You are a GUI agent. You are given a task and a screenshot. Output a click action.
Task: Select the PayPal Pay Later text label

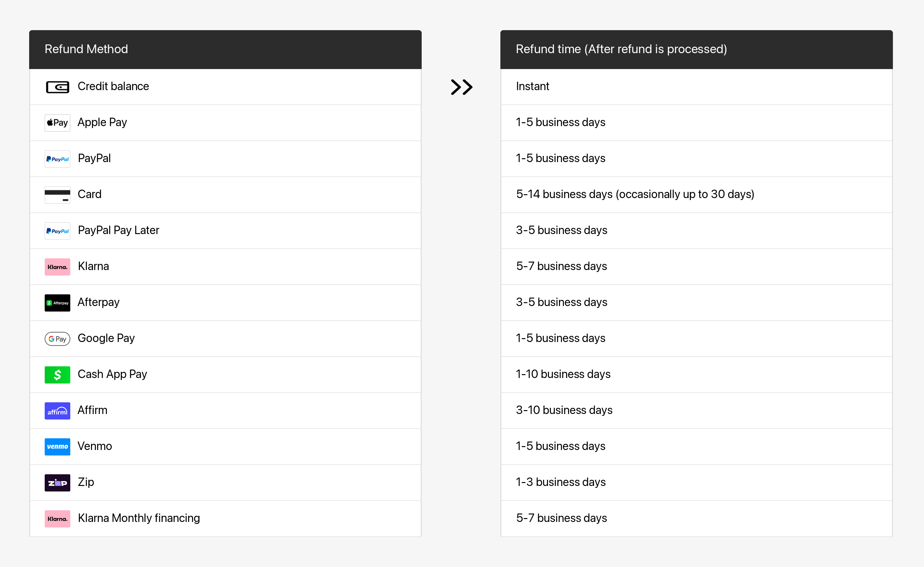(x=119, y=230)
